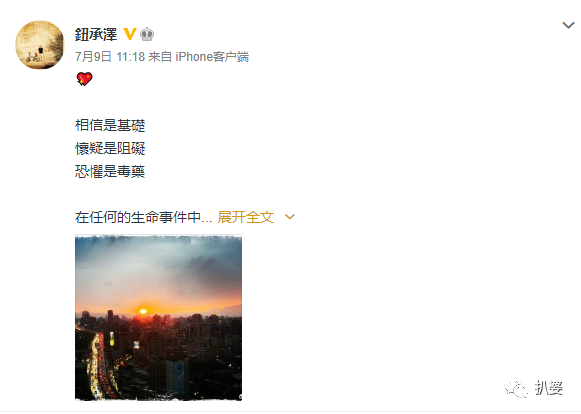Click the grey crown membership icon

[x=147, y=34]
